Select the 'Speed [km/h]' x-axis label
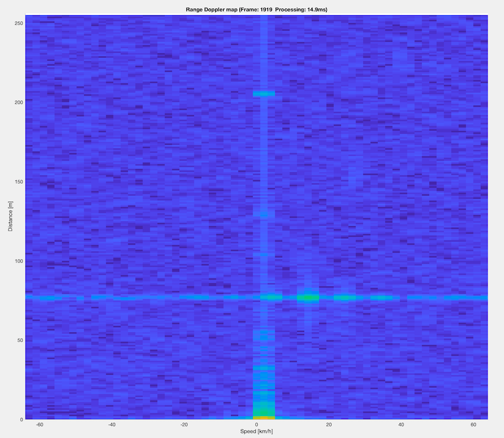Viewport: 504px width, 438px height. tap(257, 431)
